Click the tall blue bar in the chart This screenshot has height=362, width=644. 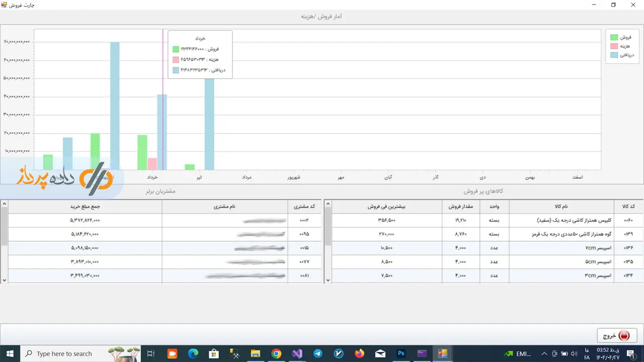pos(115,106)
